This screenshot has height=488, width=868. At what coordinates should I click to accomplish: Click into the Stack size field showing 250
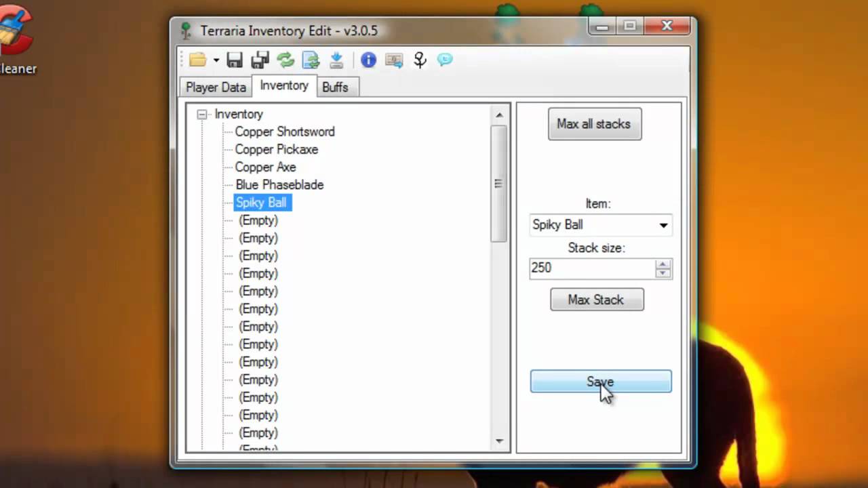click(x=591, y=268)
